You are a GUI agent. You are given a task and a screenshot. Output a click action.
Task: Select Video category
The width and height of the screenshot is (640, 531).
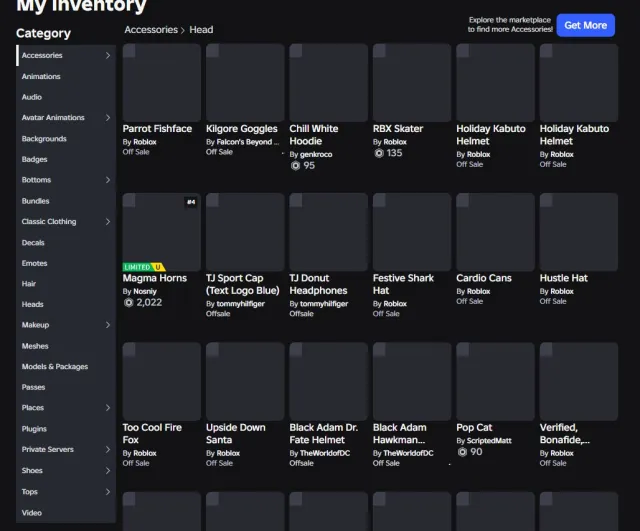[66, 513]
